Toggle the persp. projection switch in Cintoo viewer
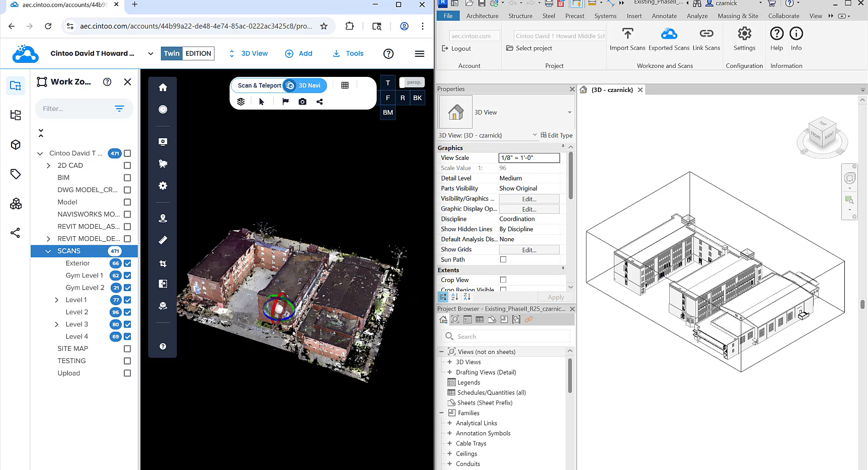The height and width of the screenshot is (470, 868). pyautogui.click(x=412, y=82)
